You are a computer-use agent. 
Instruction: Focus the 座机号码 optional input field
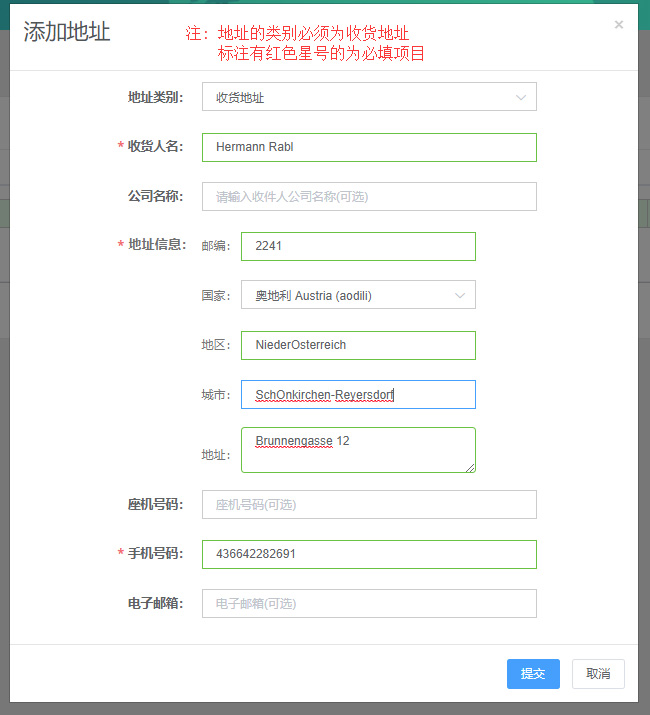tap(369, 504)
